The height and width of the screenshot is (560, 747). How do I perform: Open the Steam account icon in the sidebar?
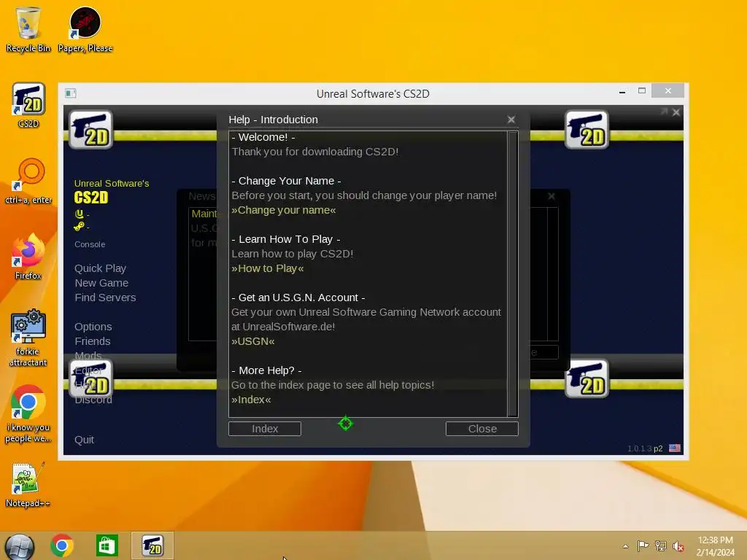pos(79,226)
